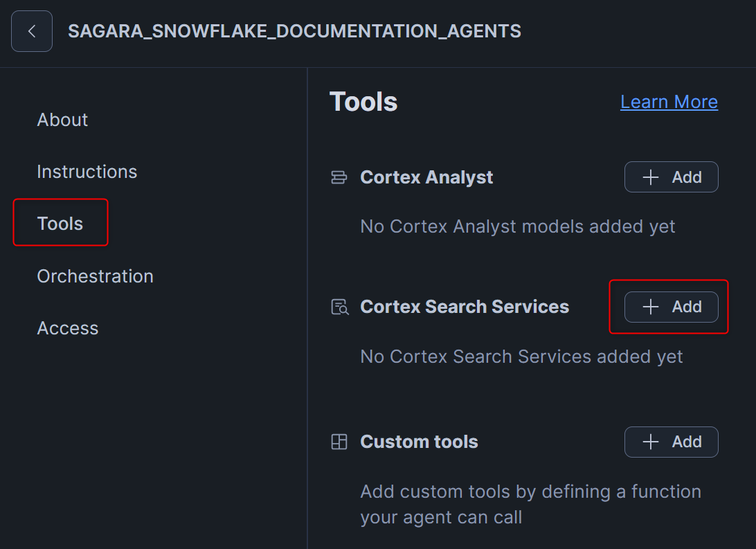756x549 pixels.
Task: Add a custom tool
Action: 671,442
